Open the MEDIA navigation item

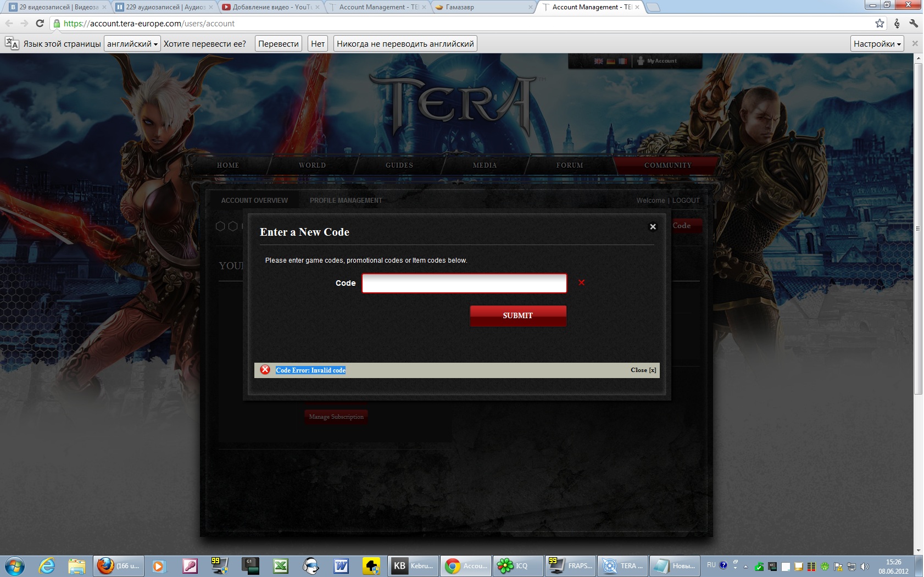pyautogui.click(x=485, y=165)
